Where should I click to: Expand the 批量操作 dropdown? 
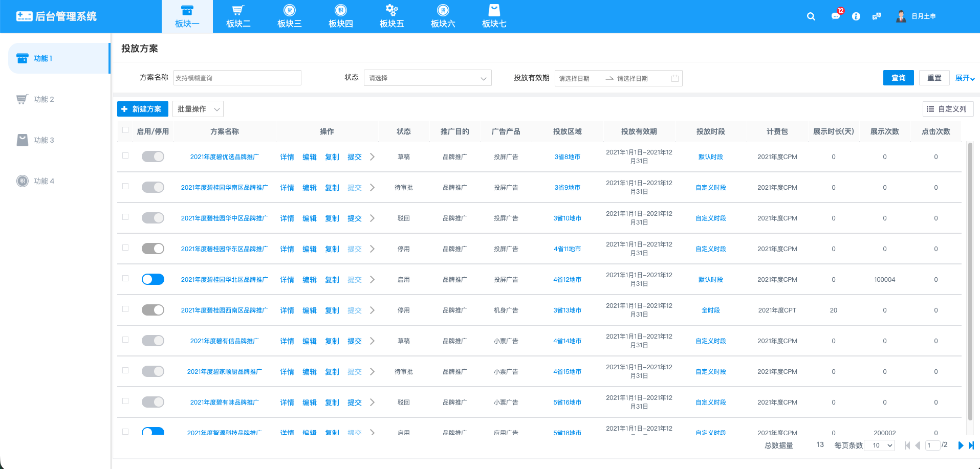(198, 109)
